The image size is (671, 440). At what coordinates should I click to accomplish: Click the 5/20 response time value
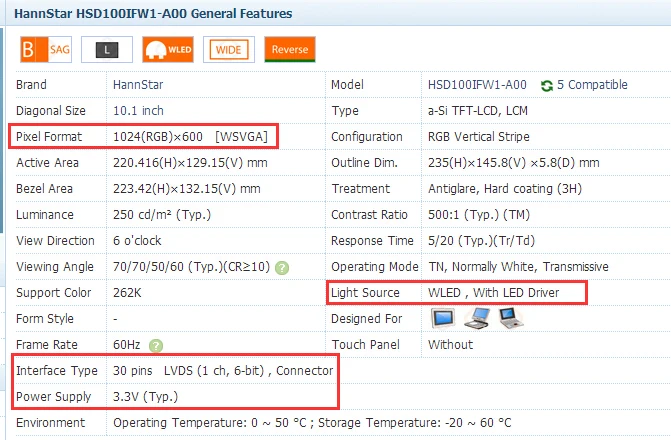coord(481,241)
